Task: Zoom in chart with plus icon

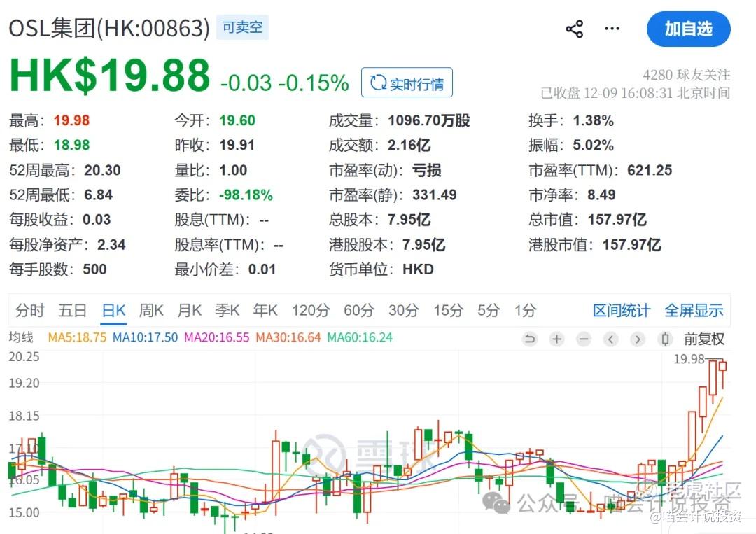Action: 557,339
